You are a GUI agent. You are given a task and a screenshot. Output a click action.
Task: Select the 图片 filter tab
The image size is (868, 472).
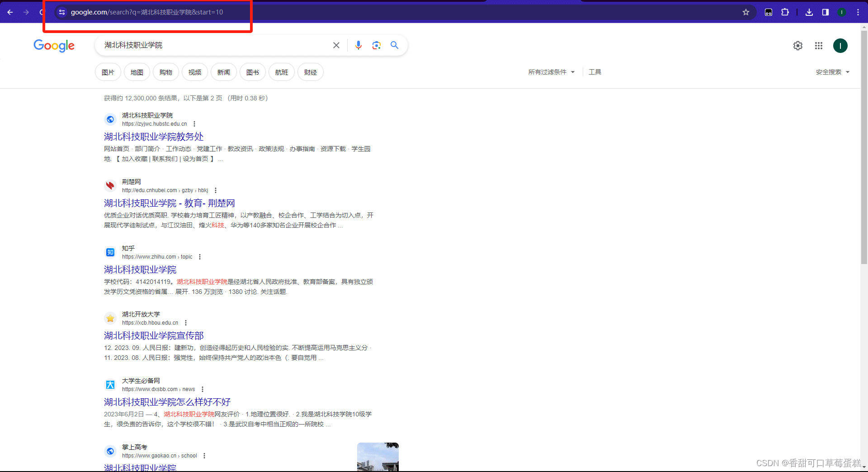click(108, 72)
